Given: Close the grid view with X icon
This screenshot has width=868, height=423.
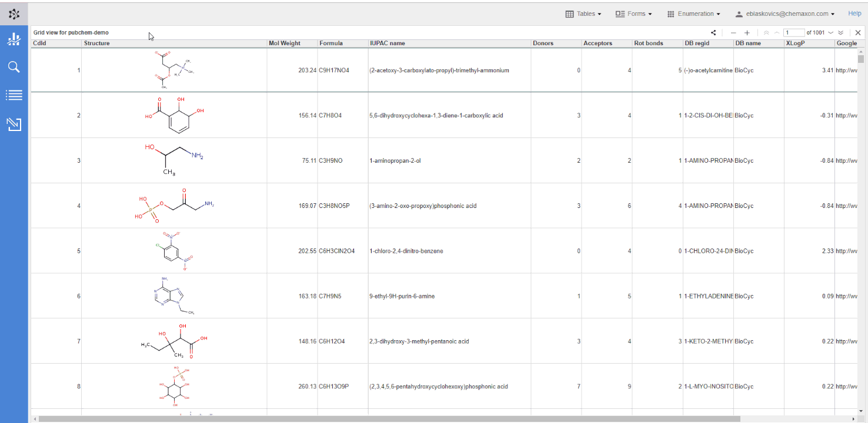Looking at the screenshot, I should coord(858,33).
